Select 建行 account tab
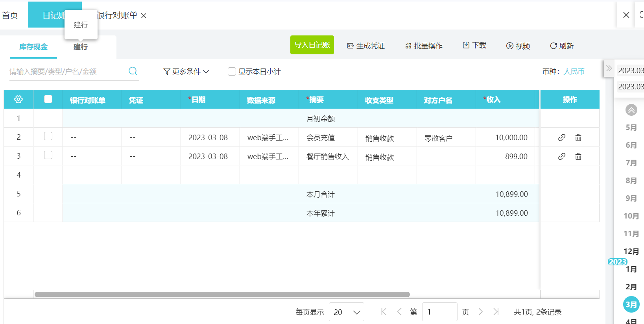 [81, 47]
